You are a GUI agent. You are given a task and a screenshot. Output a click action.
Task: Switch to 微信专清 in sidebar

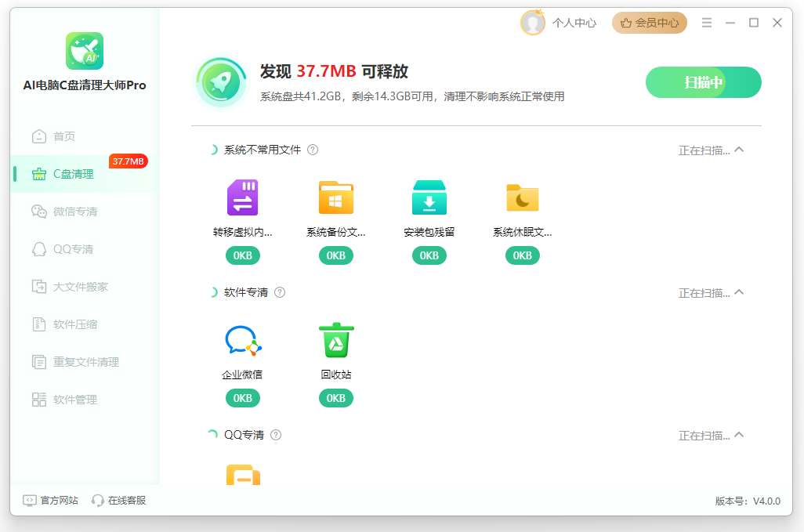[x=75, y=212]
